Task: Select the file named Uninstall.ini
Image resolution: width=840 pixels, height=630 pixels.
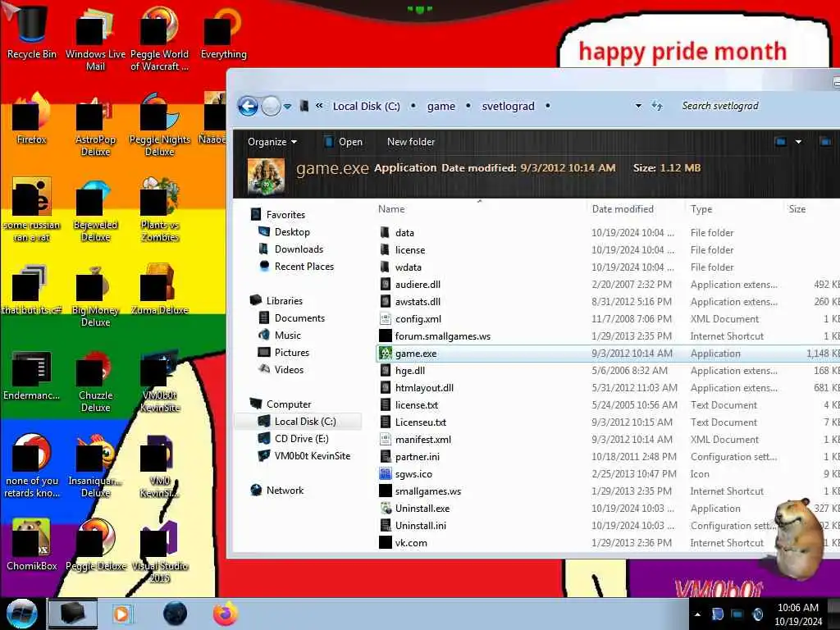Action: coord(421,526)
